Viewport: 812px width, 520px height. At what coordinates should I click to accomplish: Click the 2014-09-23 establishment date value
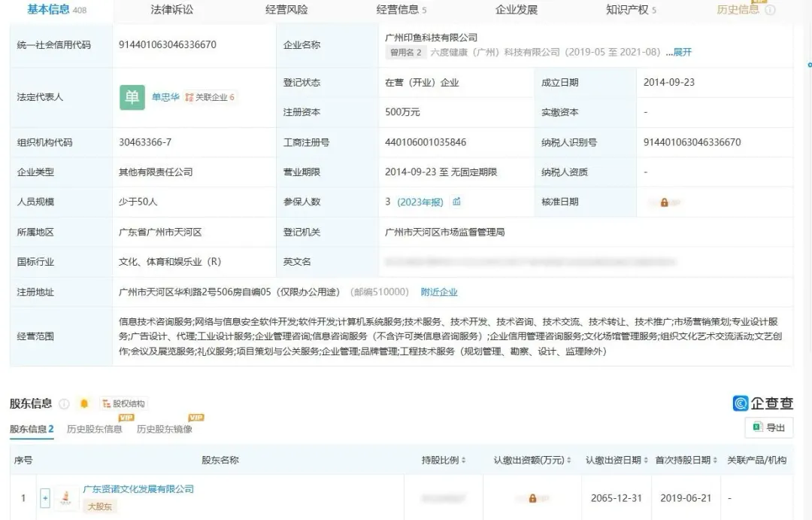pyautogui.click(x=669, y=83)
